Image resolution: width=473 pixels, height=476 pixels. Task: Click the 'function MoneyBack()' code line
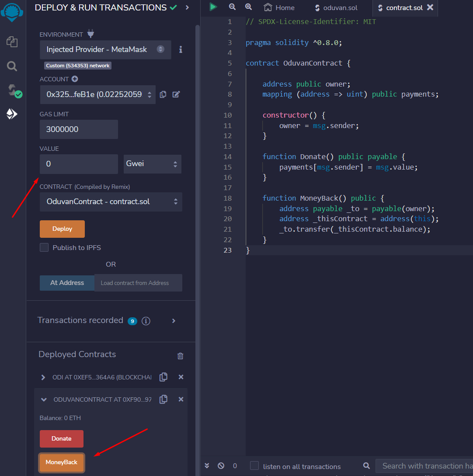(x=323, y=198)
